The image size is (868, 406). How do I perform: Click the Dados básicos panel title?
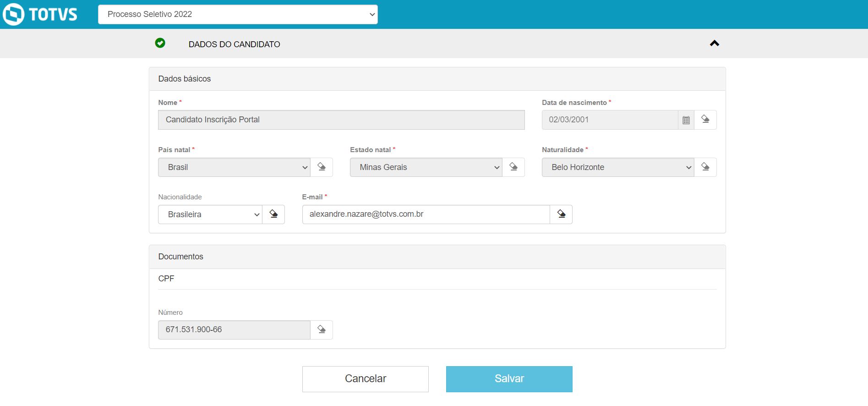[185, 79]
